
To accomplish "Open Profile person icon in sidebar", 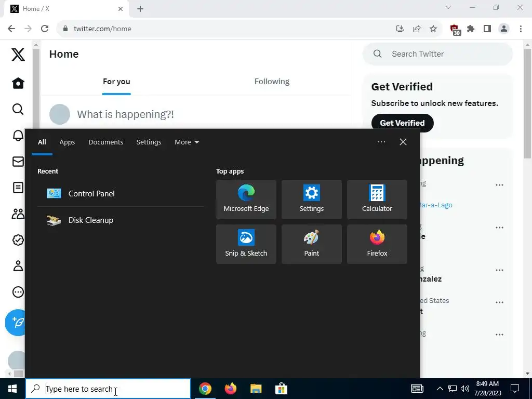I will 18,266.
